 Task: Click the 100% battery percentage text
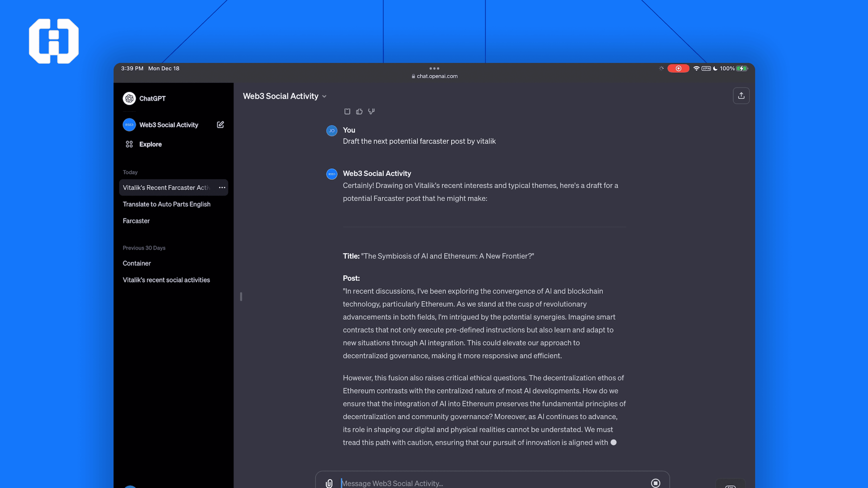tap(727, 68)
